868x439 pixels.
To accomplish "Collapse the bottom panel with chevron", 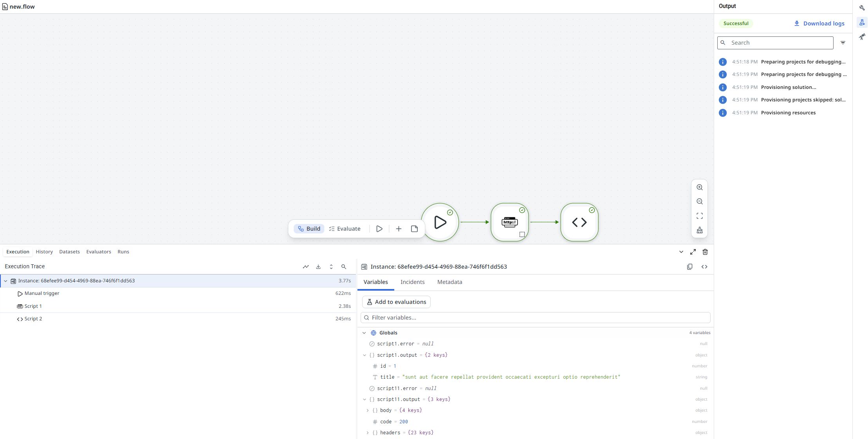I will tap(681, 252).
